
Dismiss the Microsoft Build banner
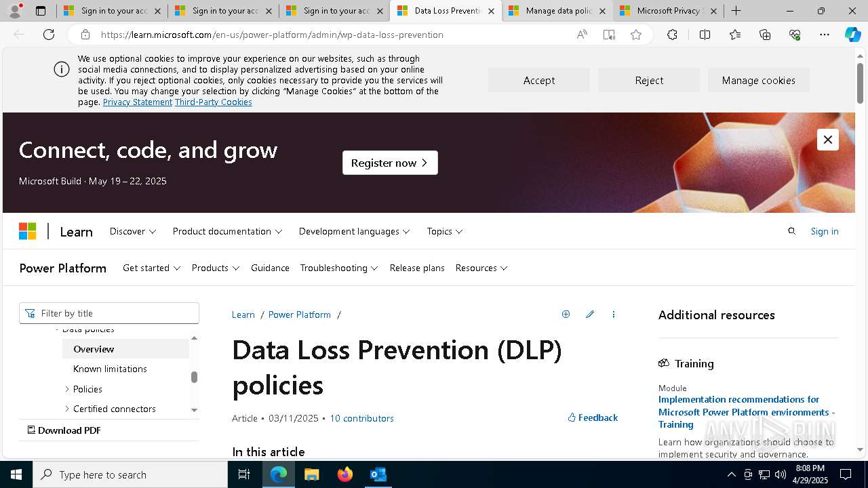click(828, 140)
